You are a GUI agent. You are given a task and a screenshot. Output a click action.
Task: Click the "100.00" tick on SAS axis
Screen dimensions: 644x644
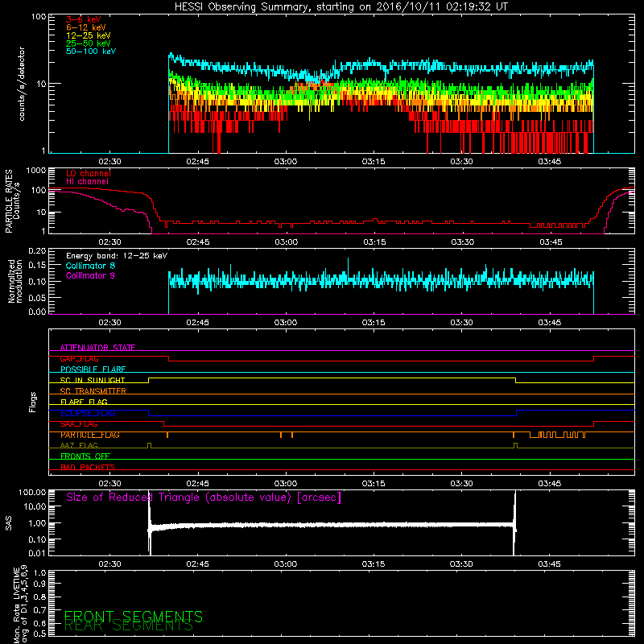click(32, 493)
